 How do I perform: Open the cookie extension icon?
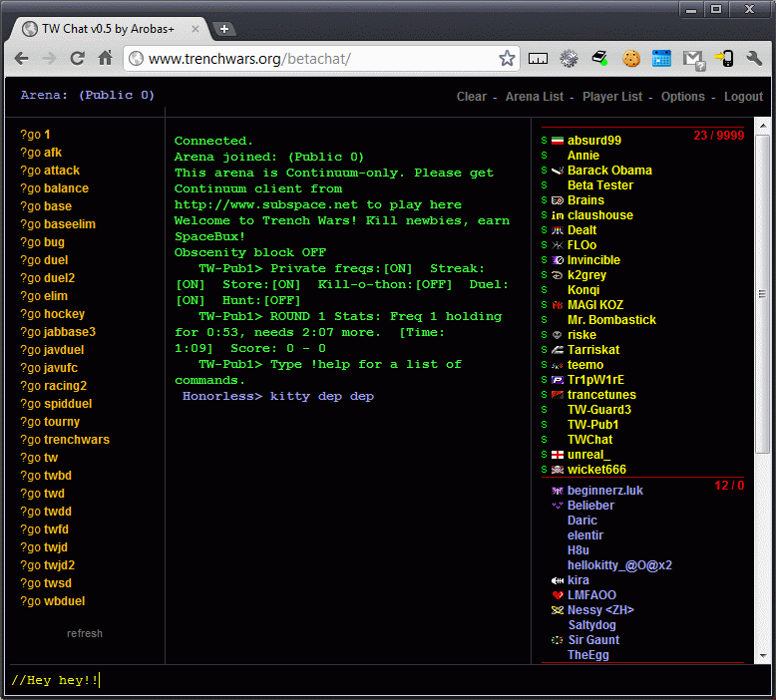[630, 59]
